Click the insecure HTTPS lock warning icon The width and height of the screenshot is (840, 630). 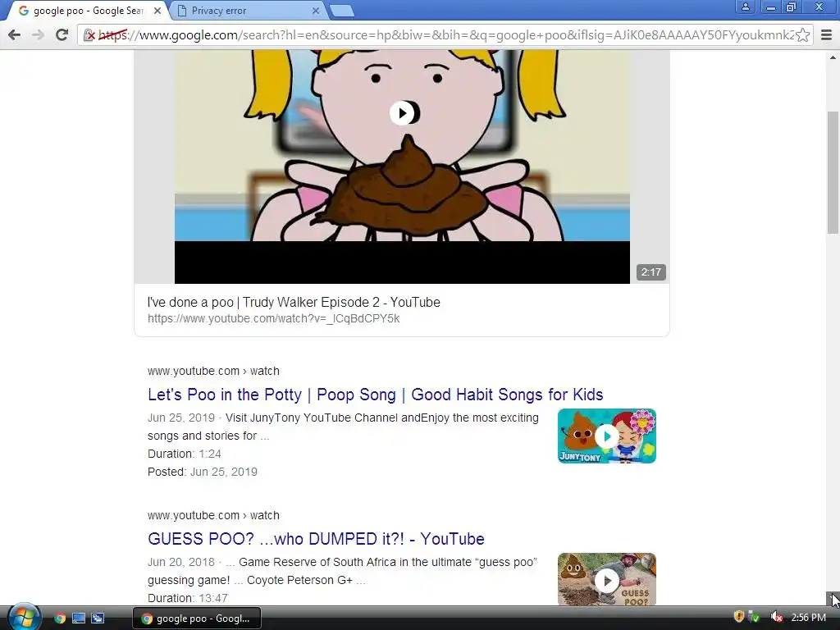click(89, 35)
